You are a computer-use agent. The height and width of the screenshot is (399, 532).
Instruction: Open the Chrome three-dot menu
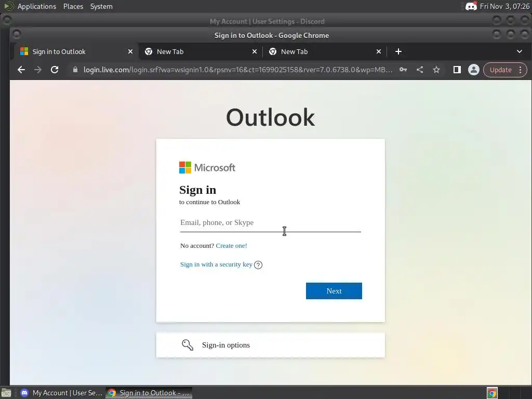tap(520, 70)
